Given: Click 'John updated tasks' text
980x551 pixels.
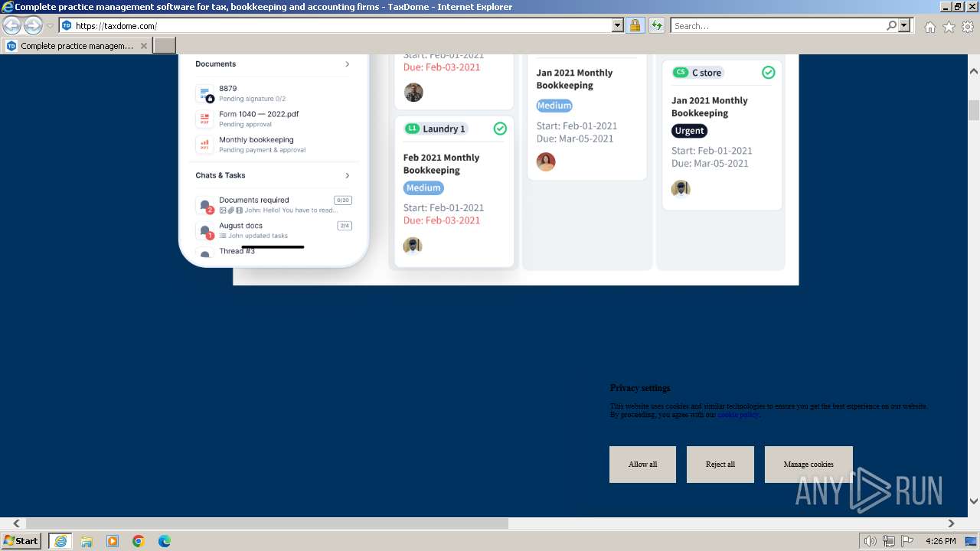Looking at the screenshot, I should [x=258, y=236].
